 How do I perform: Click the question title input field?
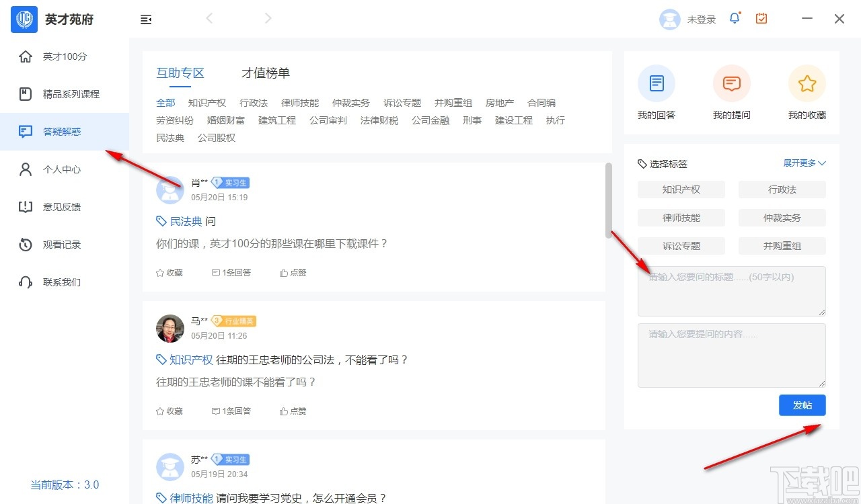731,290
